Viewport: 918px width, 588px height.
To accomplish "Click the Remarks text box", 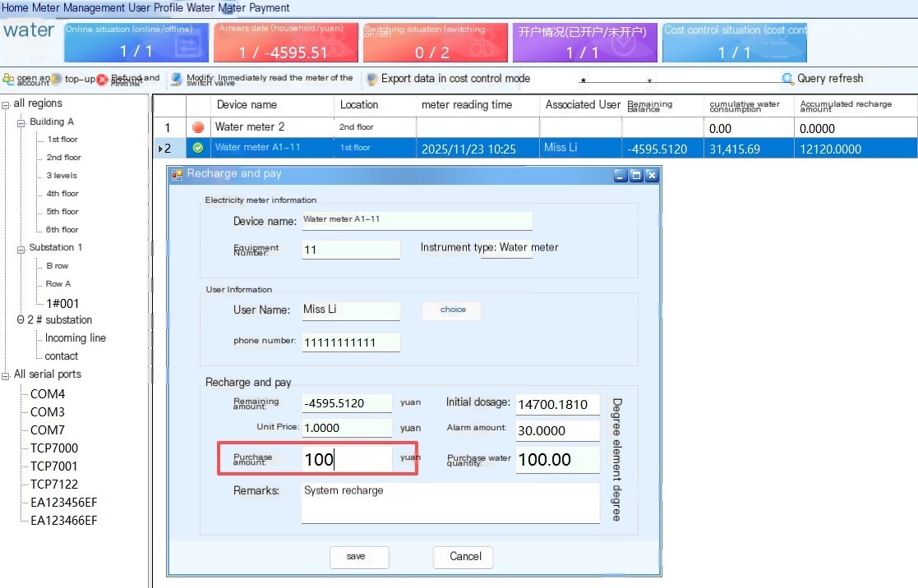I will (450, 503).
